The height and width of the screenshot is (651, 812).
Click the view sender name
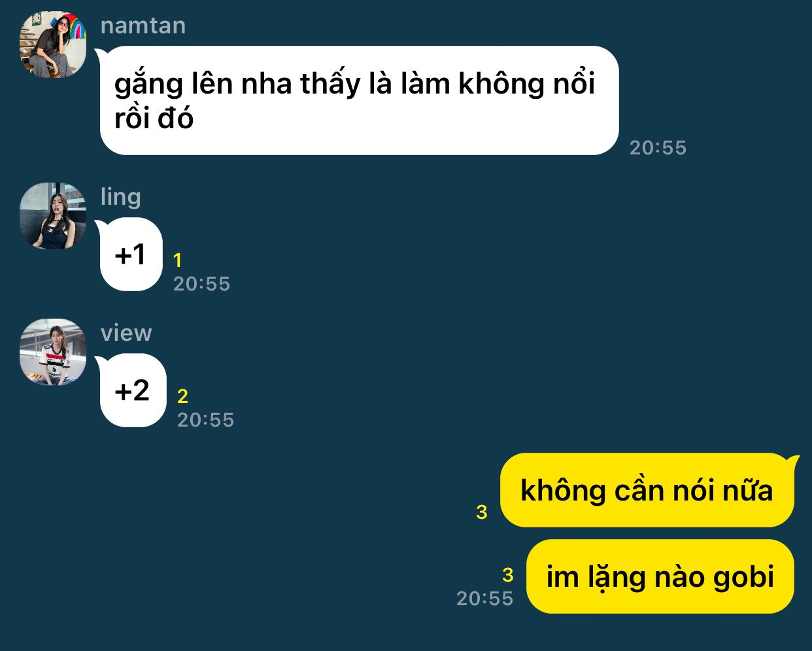[126, 333]
